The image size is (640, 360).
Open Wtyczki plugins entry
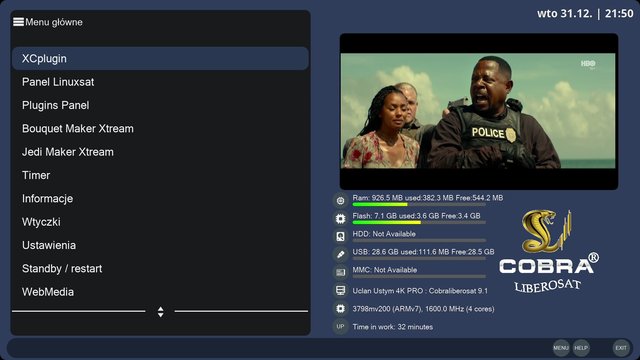pos(160,222)
